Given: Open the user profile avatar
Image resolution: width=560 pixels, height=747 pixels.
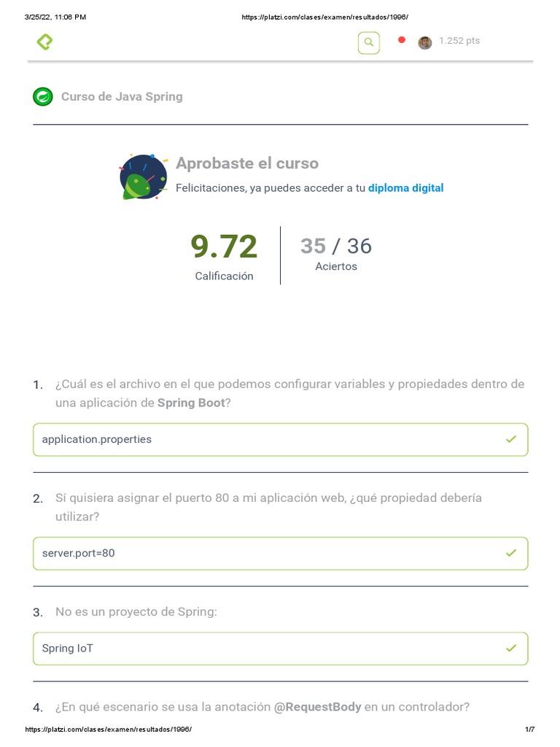Looking at the screenshot, I should [424, 42].
